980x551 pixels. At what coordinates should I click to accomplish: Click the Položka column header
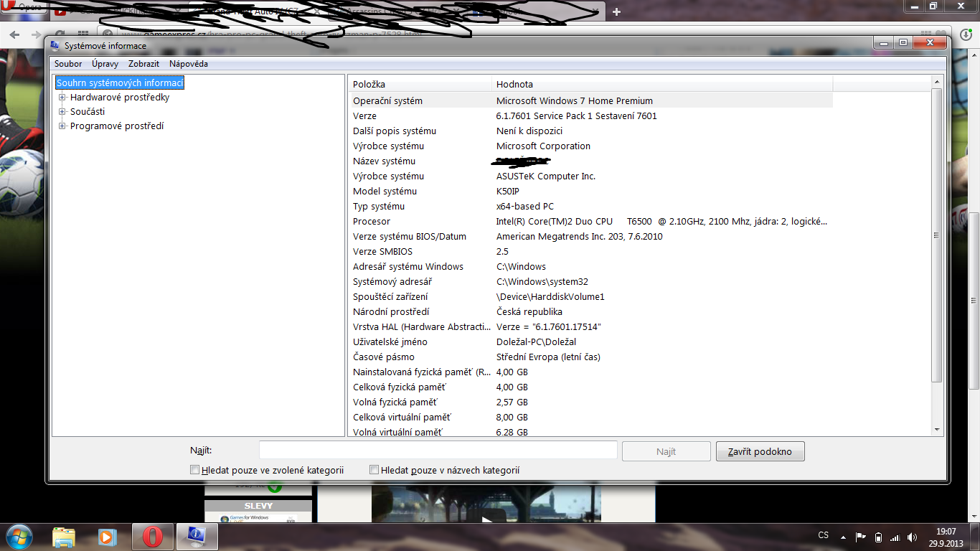(x=420, y=84)
